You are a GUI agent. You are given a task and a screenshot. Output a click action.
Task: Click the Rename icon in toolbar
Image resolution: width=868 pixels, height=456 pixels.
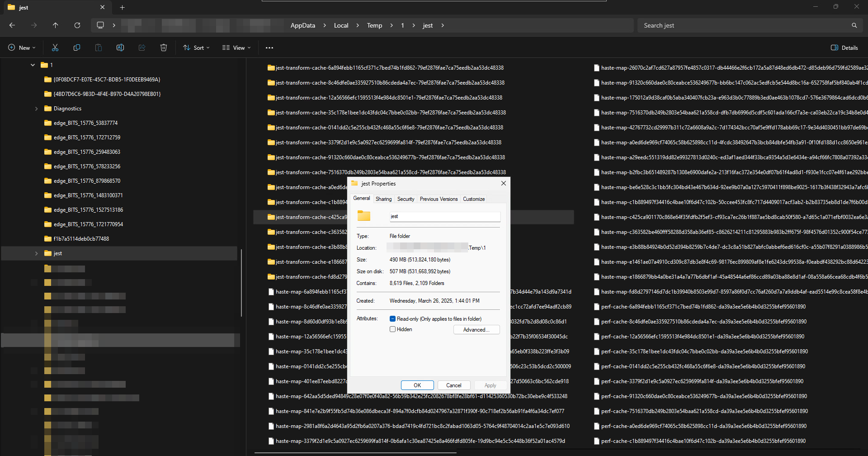[120, 47]
